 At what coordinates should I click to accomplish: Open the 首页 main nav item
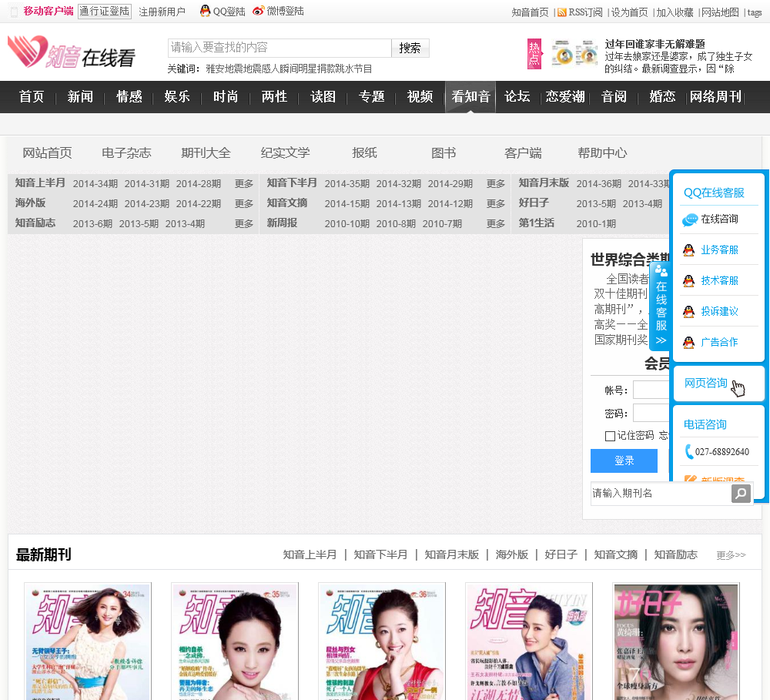[32, 97]
